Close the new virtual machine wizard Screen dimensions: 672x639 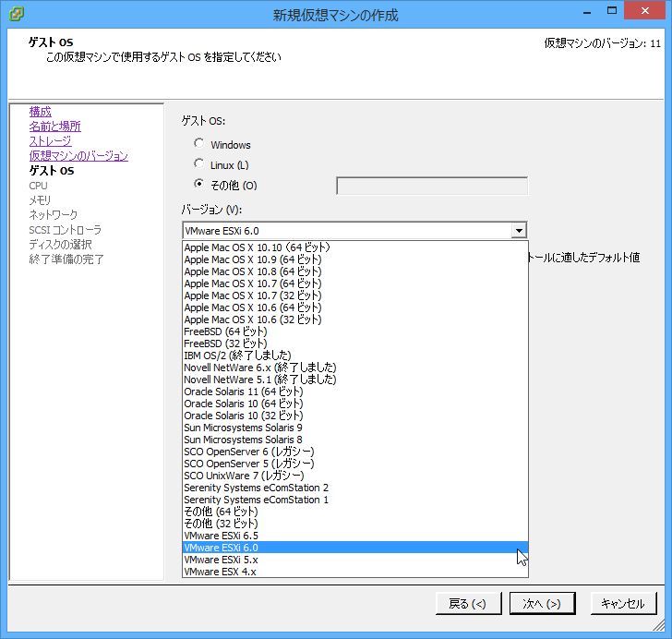tap(645, 11)
